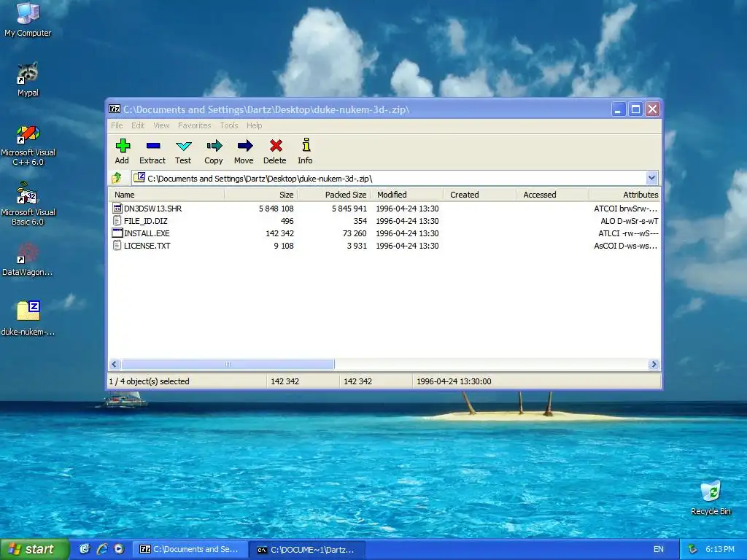Click the FILE_ID.DIZ file icon
This screenshot has width=747, height=560.
point(117,220)
